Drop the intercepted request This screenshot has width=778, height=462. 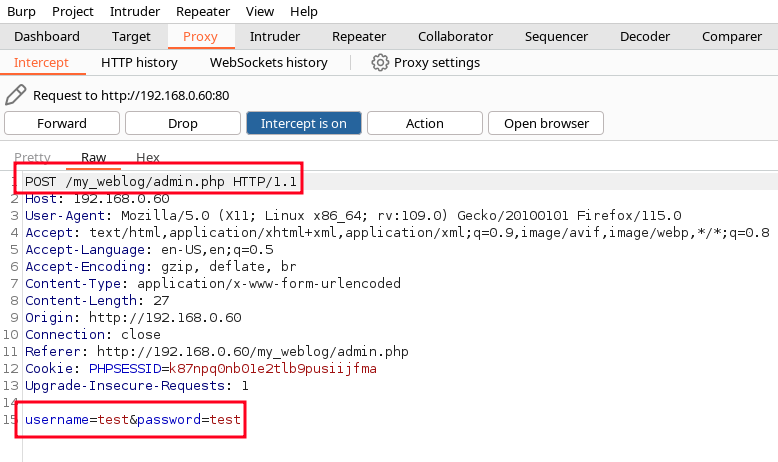pos(183,123)
